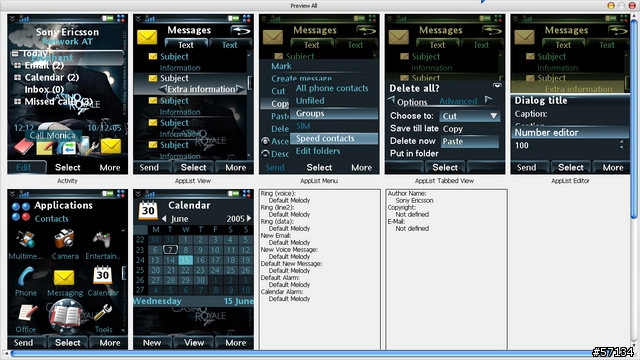This screenshot has width=640, height=360.
Task: Open Phone icon in Applications screen
Action: (x=25, y=276)
